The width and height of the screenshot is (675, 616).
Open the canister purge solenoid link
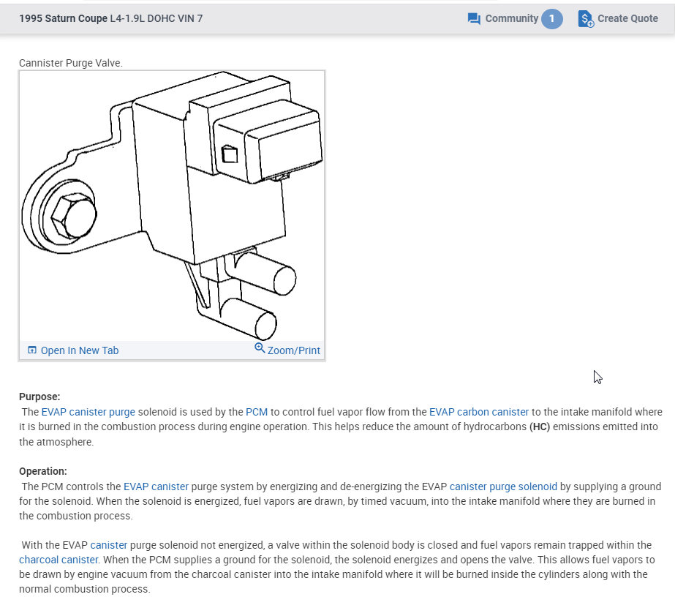[x=503, y=487]
